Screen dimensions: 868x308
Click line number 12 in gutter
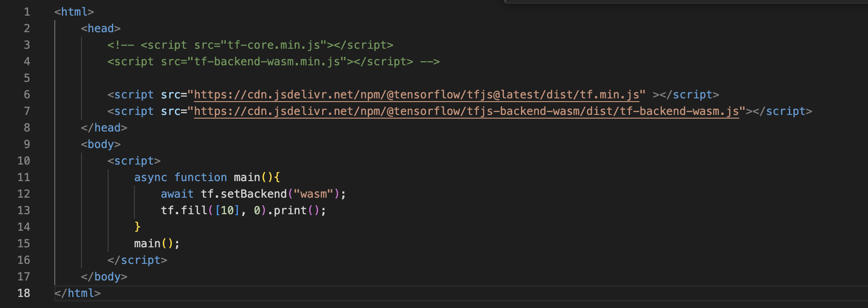coord(23,194)
